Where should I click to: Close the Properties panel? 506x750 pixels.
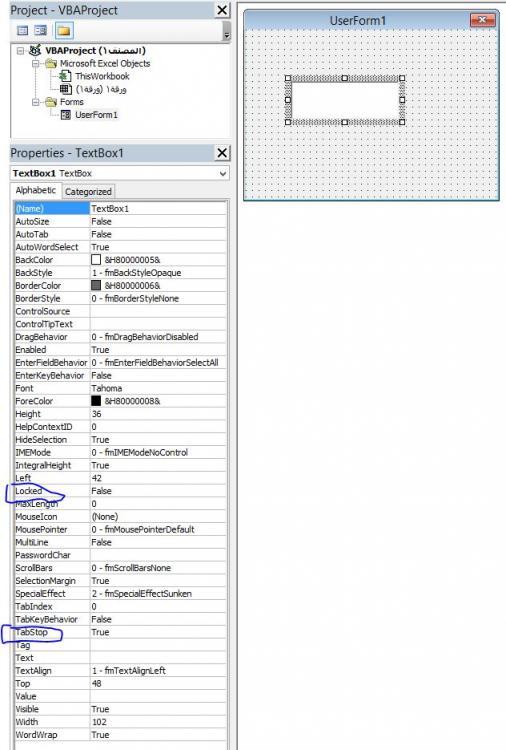tap(222, 153)
